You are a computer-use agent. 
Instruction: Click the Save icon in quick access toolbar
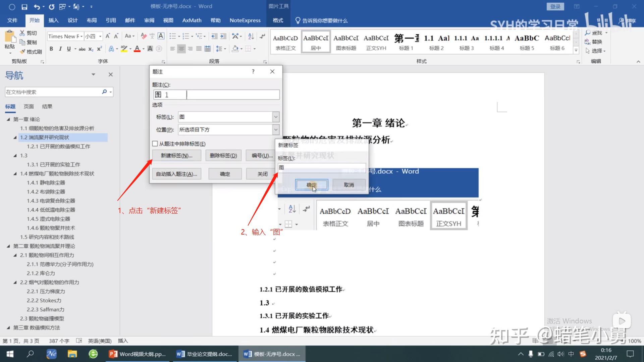[x=24, y=7]
